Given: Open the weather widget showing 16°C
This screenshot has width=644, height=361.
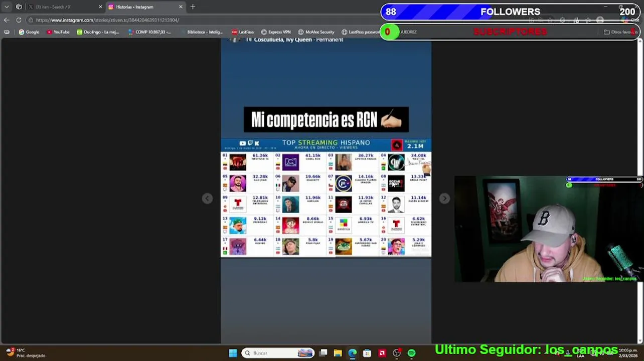Looking at the screenshot, I should pyautogui.click(x=26, y=353).
